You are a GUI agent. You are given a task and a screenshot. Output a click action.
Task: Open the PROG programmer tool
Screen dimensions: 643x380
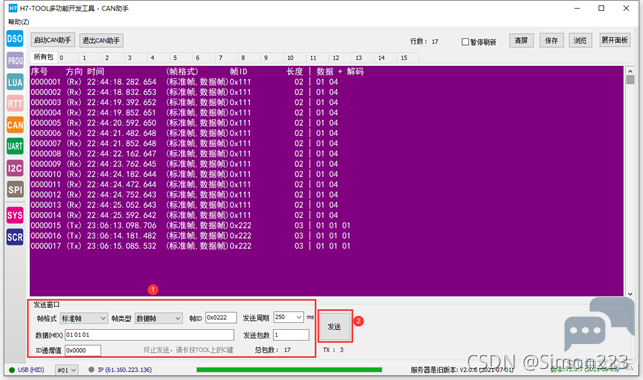(15, 61)
